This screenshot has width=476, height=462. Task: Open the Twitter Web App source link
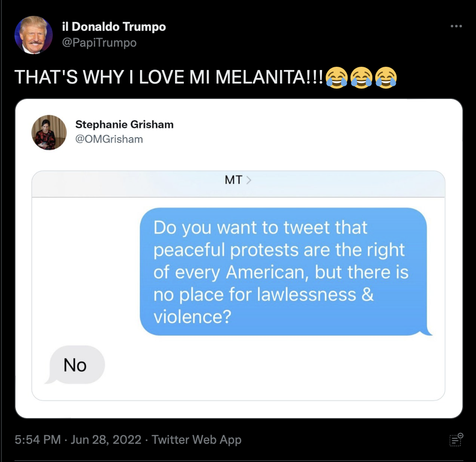[196, 440]
